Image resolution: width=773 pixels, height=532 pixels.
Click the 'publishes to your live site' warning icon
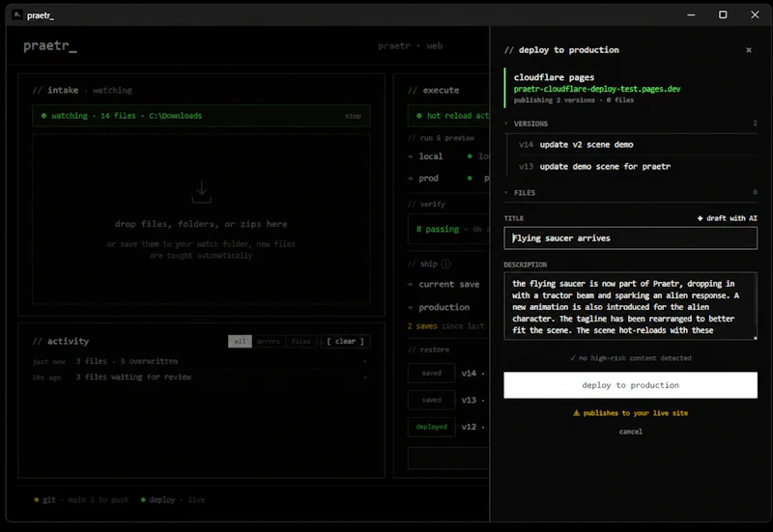pos(576,413)
